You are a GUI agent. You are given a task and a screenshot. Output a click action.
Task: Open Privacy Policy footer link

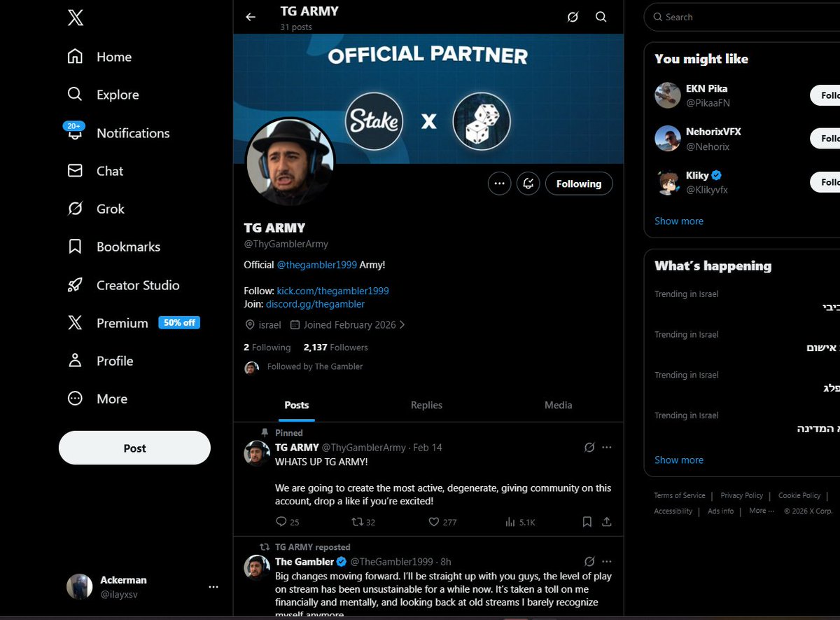coord(742,495)
